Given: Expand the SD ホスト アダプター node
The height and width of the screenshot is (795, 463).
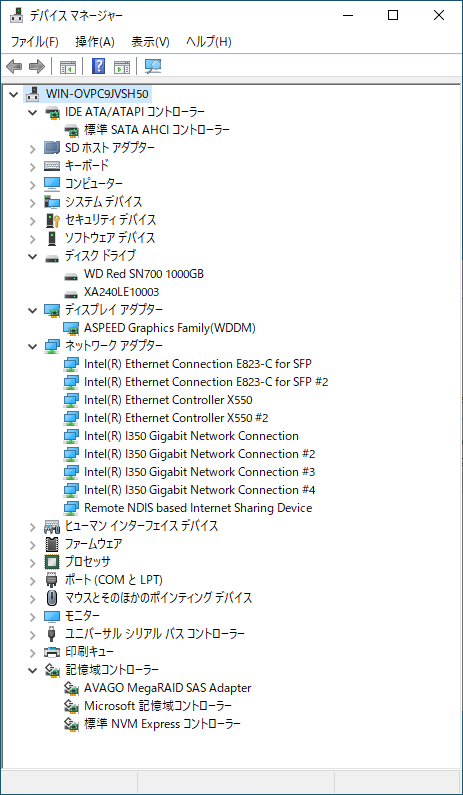Looking at the screenshot, I should (x=33, y=149).
